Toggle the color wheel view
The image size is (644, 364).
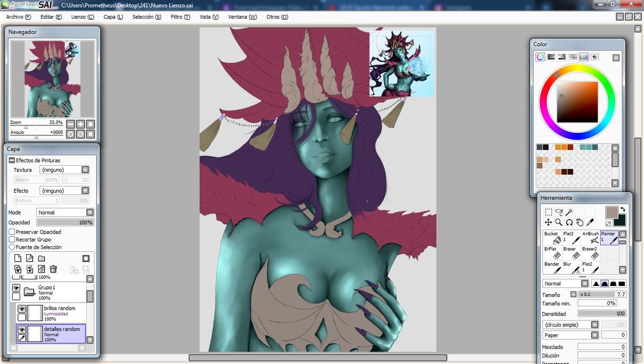pos(540,57)
